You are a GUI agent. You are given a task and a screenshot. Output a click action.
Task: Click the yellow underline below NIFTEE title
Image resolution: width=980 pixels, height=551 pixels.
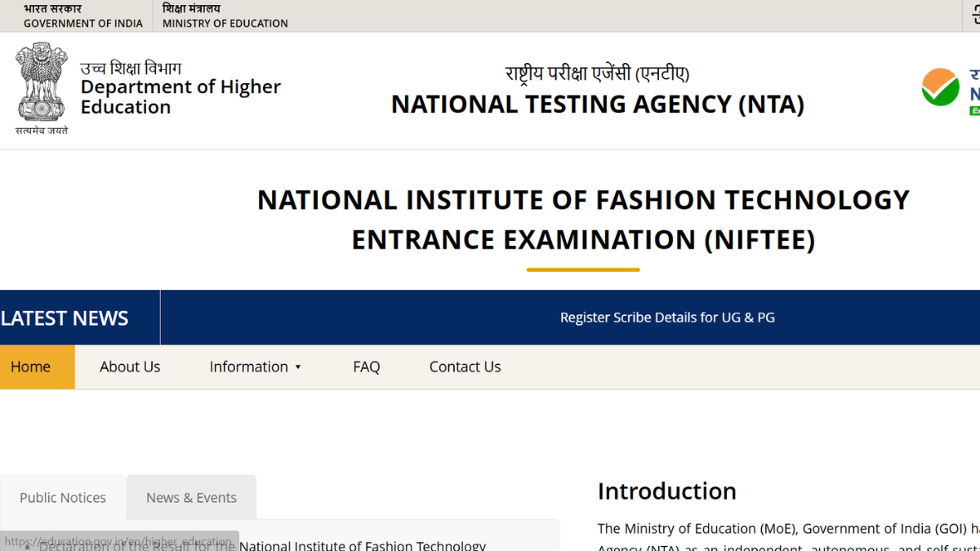coord(583,269)
